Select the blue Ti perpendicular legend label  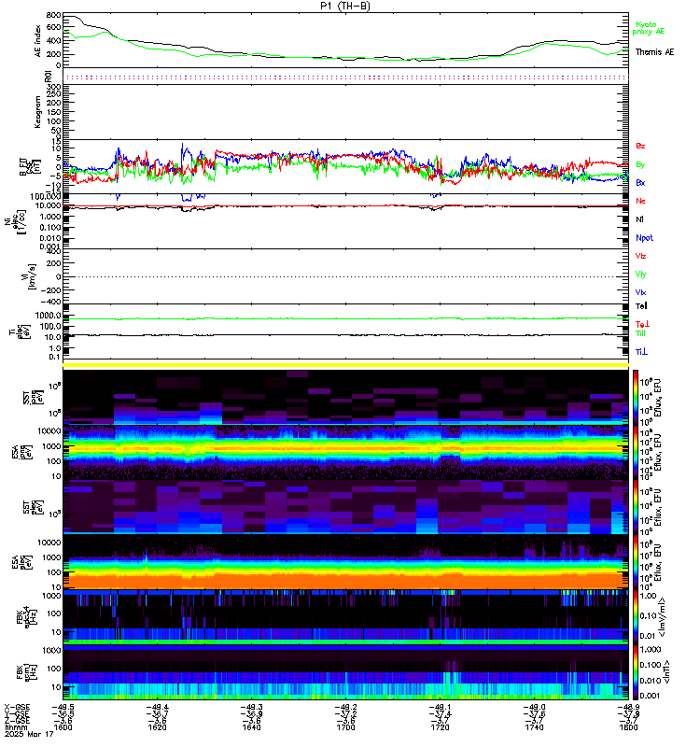[641, 352]
